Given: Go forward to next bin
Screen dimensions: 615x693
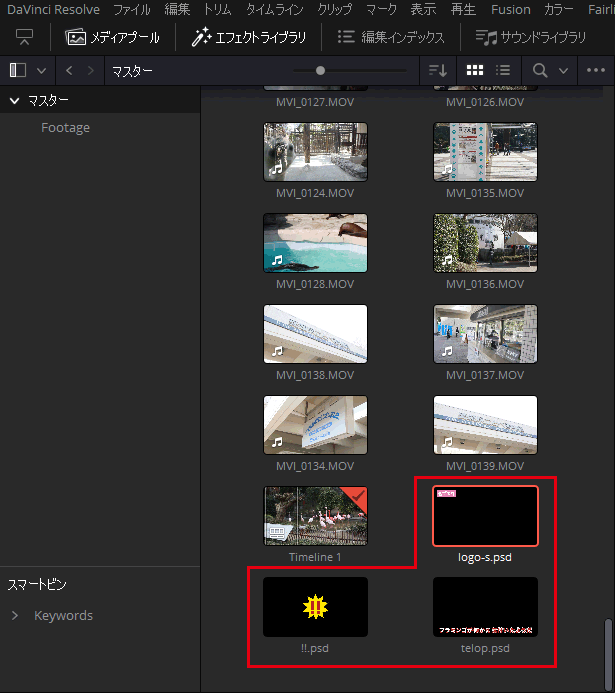Looking at the screenshot, I should (91, 70).
